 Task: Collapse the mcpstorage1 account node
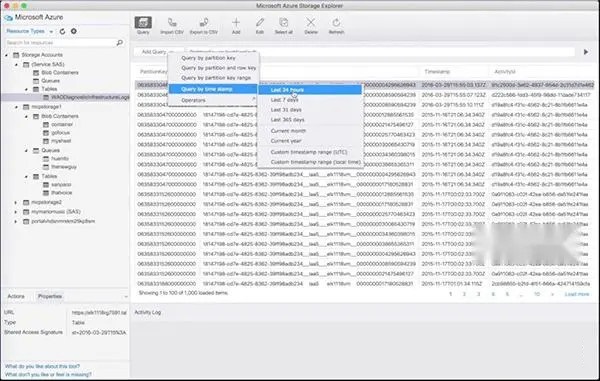[x=16, y=107]
